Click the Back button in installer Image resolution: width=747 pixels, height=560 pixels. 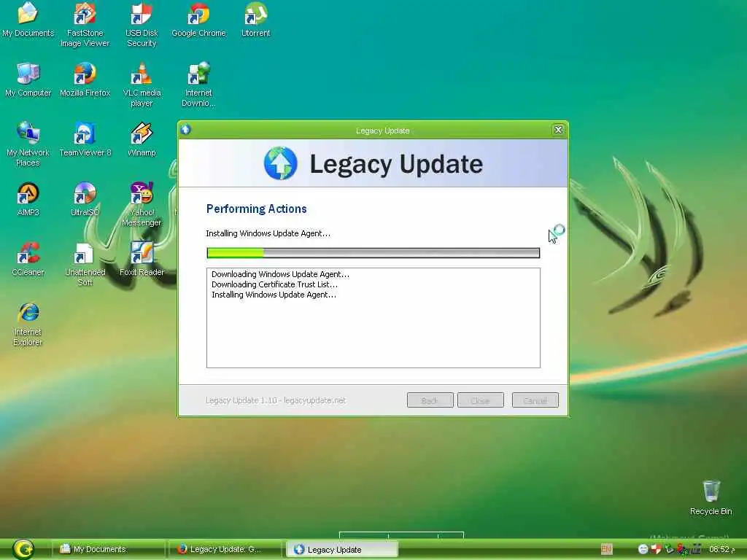click(430, 400)
